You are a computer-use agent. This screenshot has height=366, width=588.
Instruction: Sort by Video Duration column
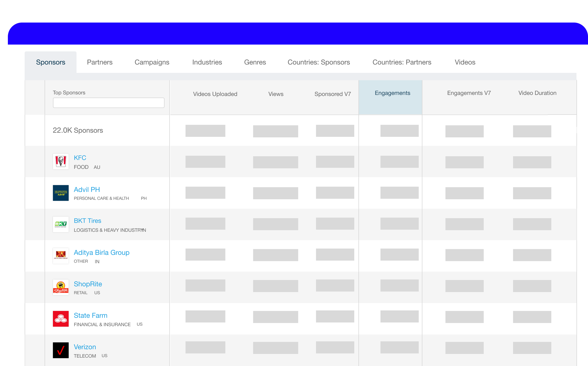(537, 93)
